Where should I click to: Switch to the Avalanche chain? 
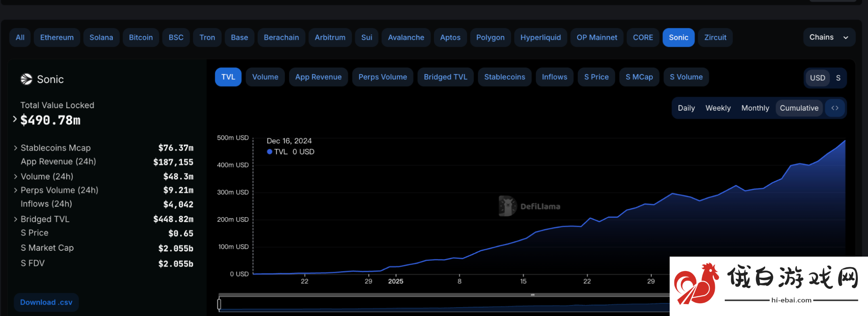406,37
